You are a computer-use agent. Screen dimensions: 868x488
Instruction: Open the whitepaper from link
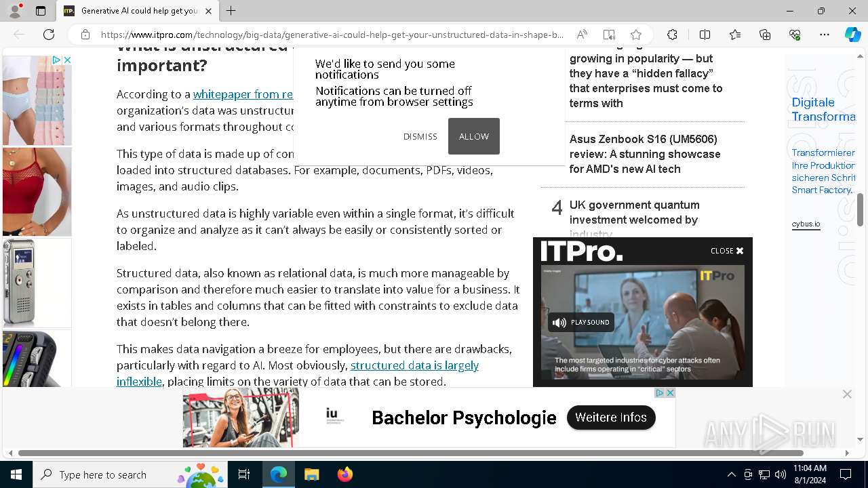tap(243, 94)
